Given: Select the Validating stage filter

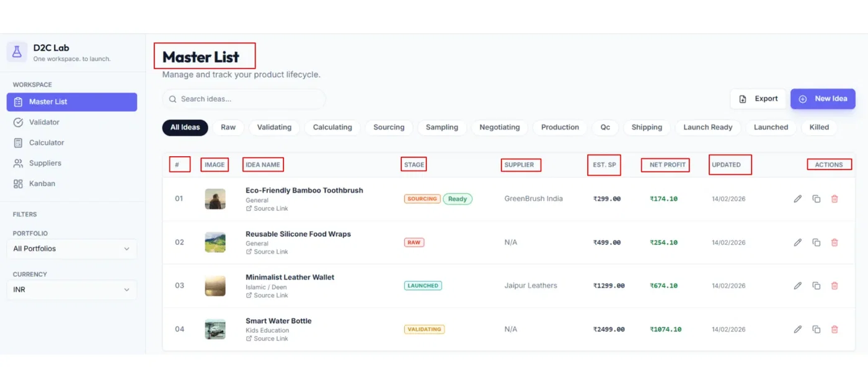Looking at the screenshot, I should (274, 127).
